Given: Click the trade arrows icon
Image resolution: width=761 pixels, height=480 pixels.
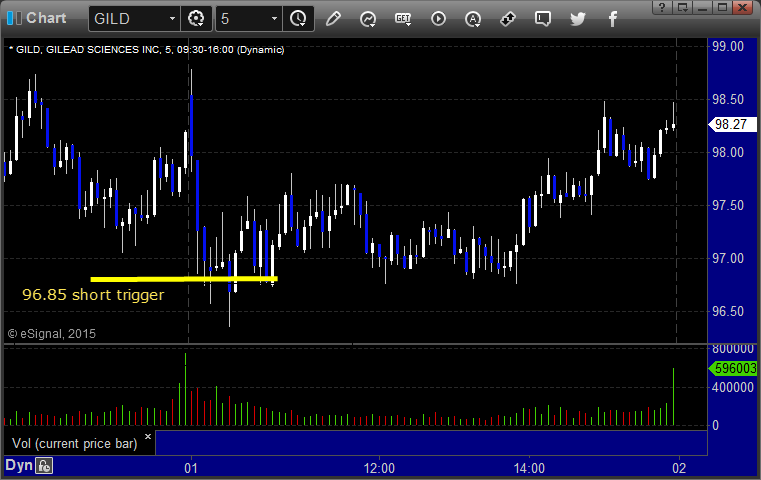Looking at the screenshot, I should [508, 19].
